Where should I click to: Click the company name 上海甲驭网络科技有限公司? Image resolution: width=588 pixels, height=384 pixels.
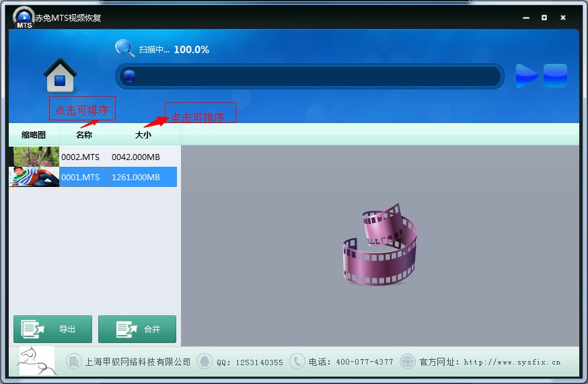[138, 362]
